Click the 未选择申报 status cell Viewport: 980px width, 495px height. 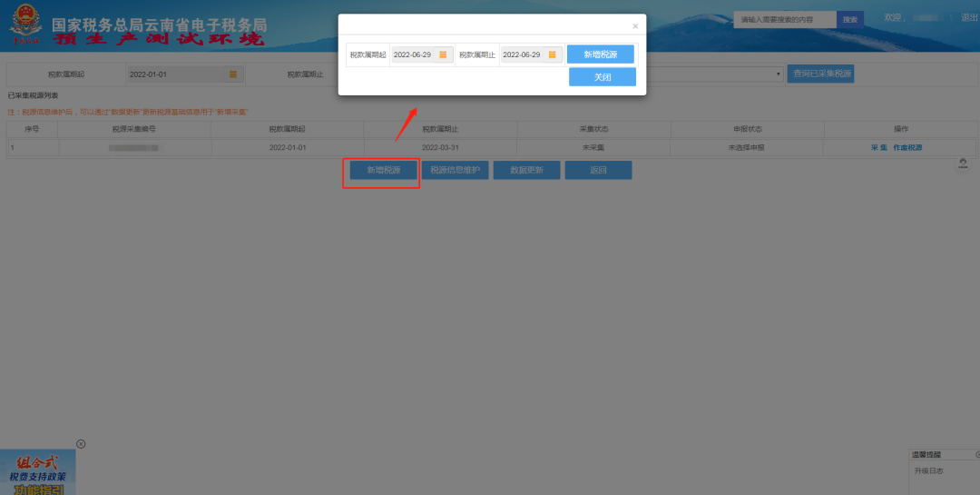pos(747,148)
